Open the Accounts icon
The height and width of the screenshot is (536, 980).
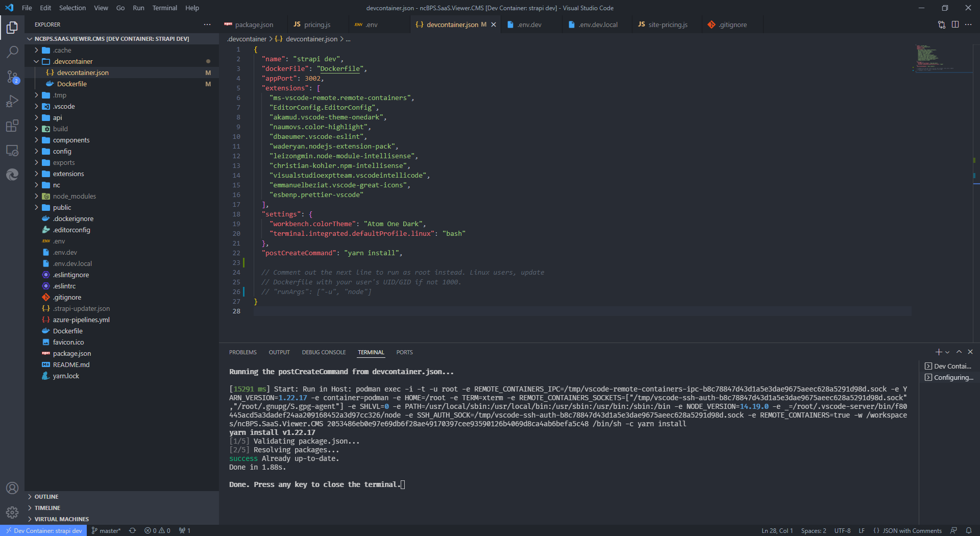click(x=12, y=488)
